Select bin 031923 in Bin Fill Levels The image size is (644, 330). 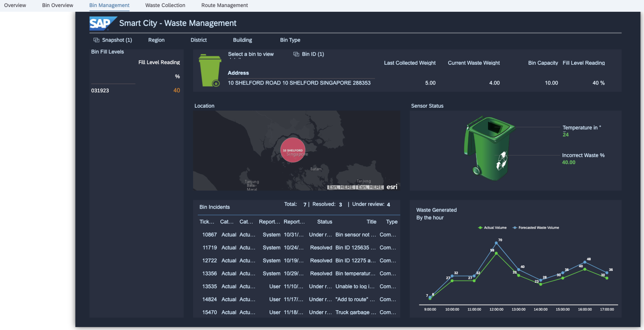[x=100, y=91]
